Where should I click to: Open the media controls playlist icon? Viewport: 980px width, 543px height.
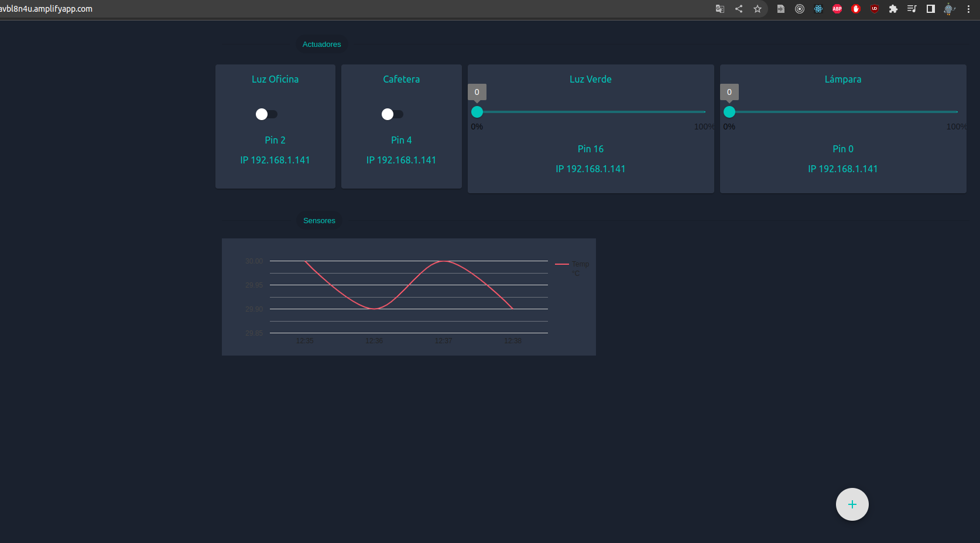tap(912, 9)
